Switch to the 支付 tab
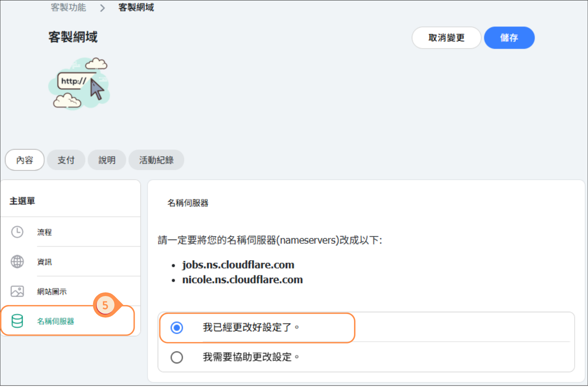588x388 pixels. pyautogui.click(x=66, y=160)
